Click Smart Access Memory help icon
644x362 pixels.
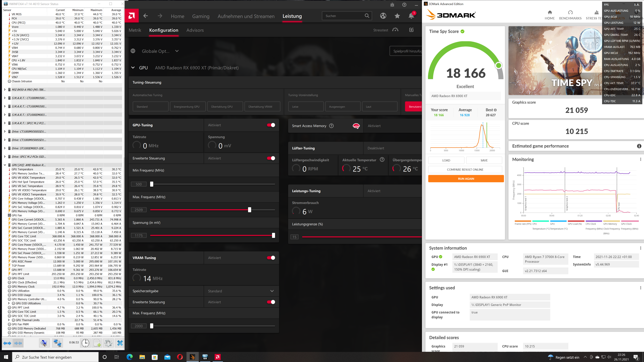332,126
